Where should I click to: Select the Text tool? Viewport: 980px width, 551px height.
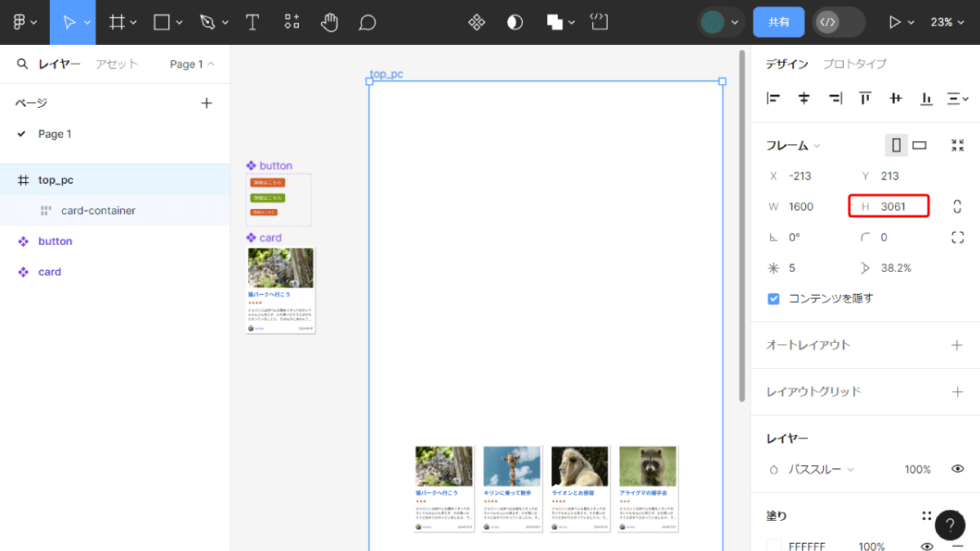[252, 22]
